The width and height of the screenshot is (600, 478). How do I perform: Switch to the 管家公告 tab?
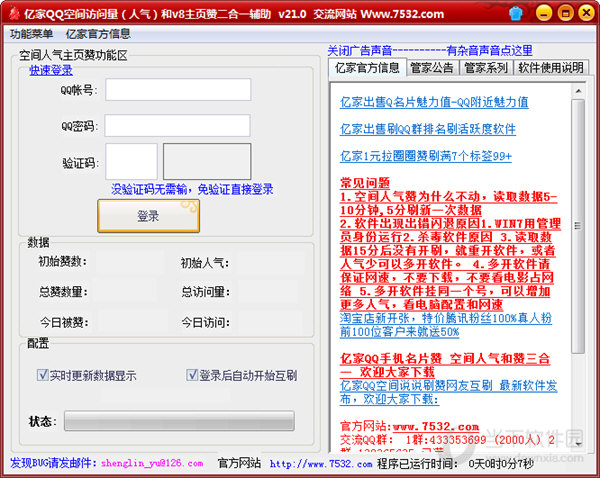point(432,68)
